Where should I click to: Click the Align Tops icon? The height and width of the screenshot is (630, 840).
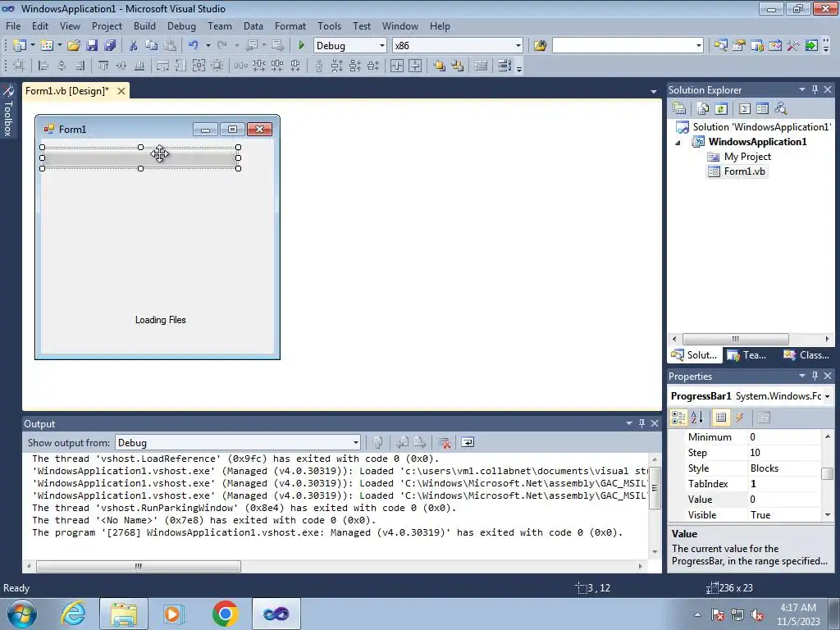[103, 66]
